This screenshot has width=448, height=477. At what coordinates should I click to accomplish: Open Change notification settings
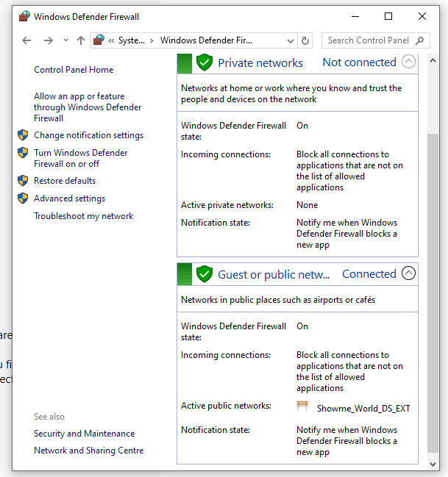(x=88, y=135)
